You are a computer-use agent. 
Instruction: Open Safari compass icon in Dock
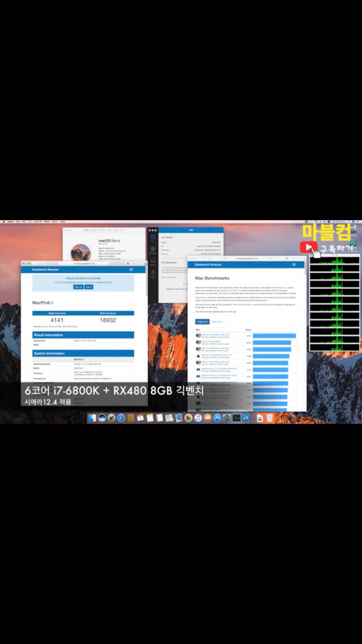[x=121, y=418]
